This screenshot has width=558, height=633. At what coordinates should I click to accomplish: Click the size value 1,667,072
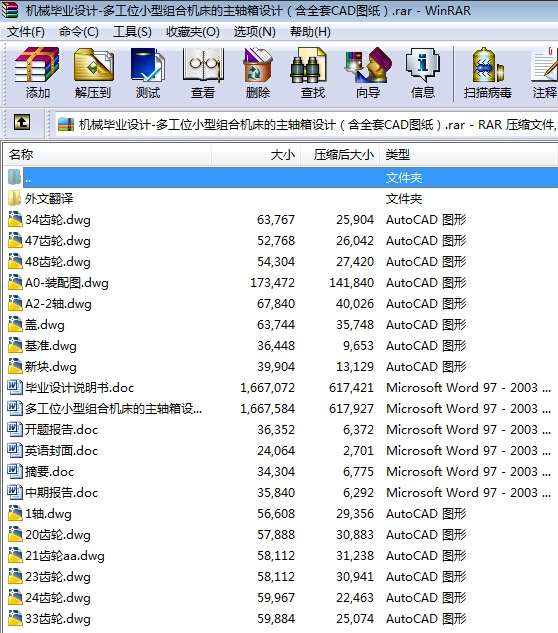[267, 388]
